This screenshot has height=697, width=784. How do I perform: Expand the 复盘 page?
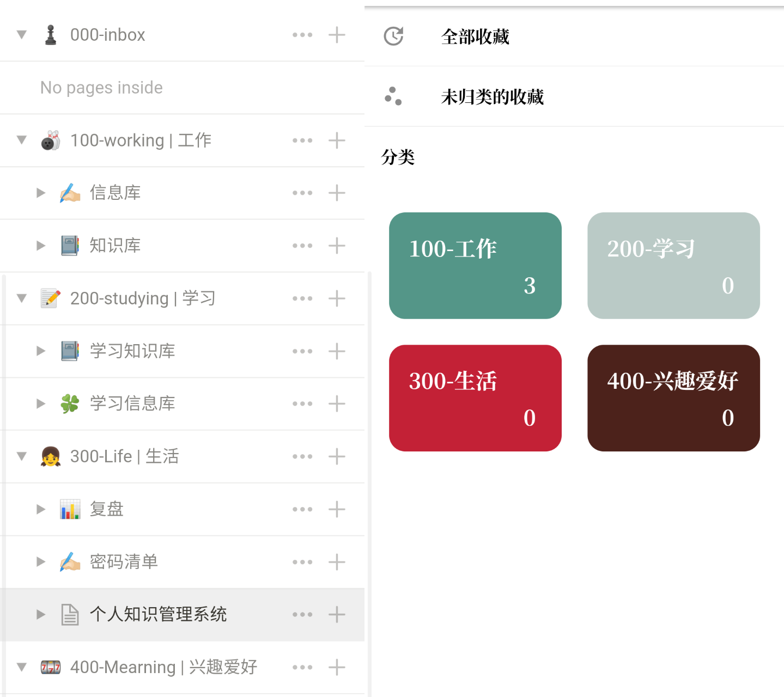coord(41,509)
